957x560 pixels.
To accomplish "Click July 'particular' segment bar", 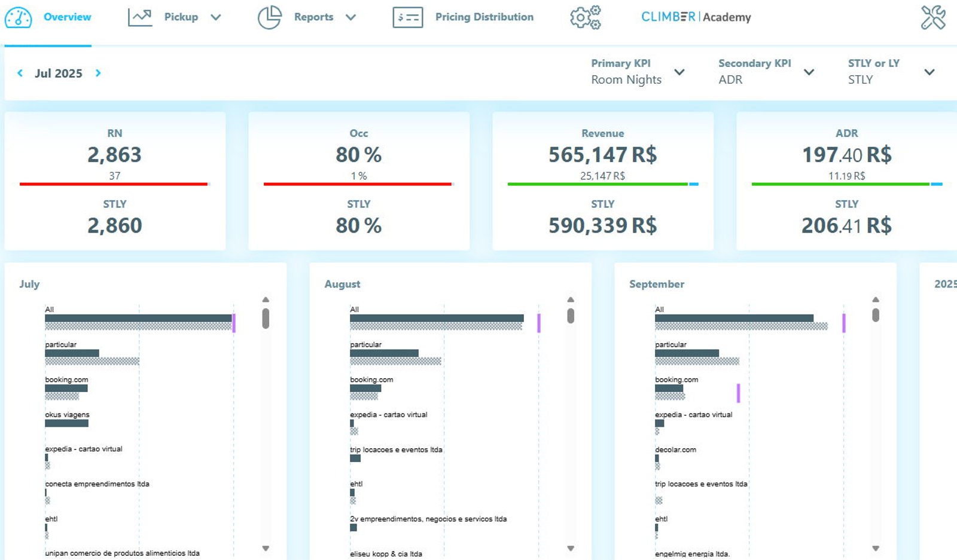I will (x=72, y=353).
